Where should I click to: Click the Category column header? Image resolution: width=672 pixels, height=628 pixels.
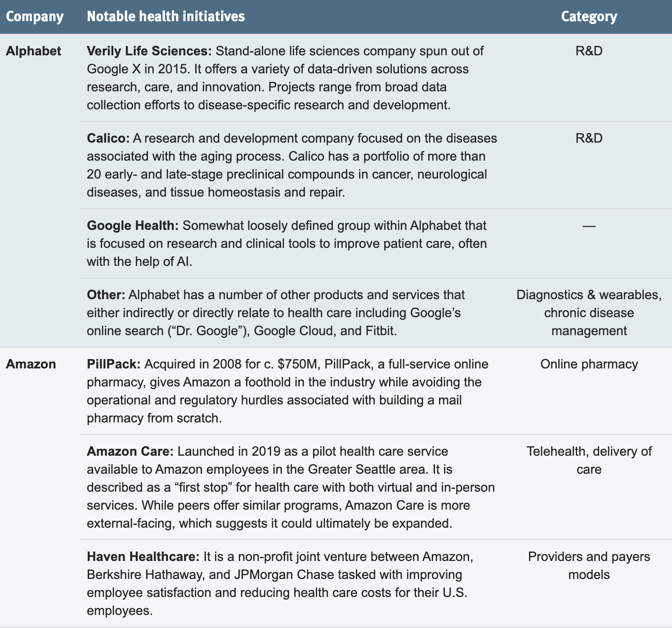pyautogui.click(x=589, y=17)
